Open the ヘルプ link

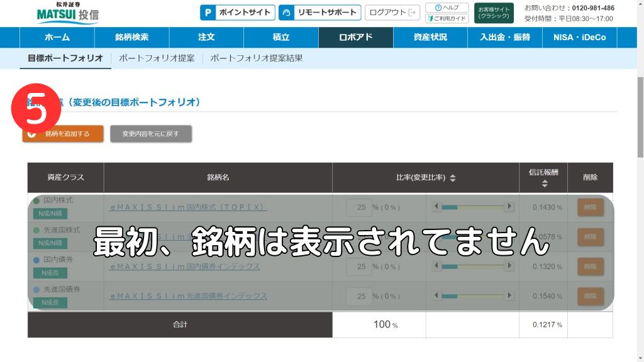(x=447, y=8)
